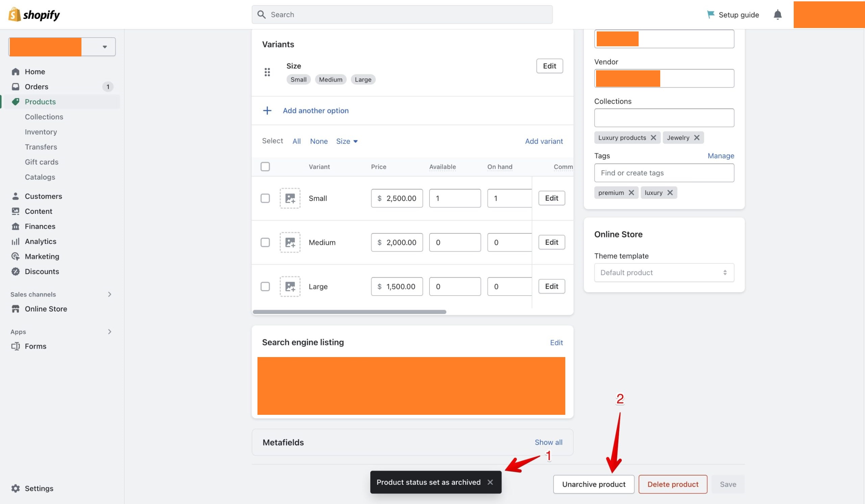This screenshot has height=504, width=865.
Task: Click the Marketing icon in sidebar
Action: pos(16,257)
